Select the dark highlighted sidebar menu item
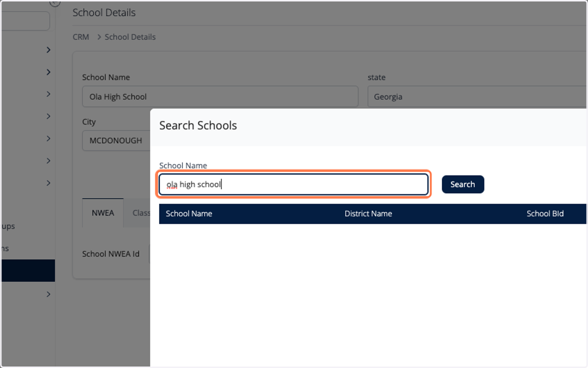The image size is (588, 368). [28, 271]
